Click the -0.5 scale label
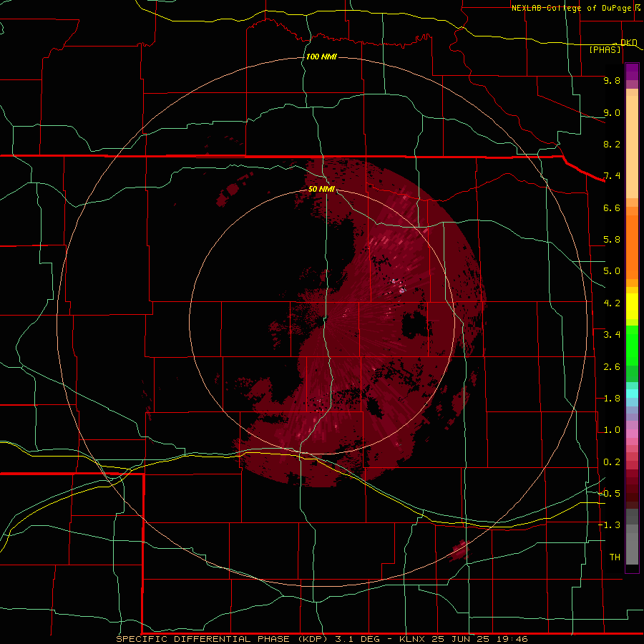The width and height of the screenshot is (644, 644). coord(609,494)
